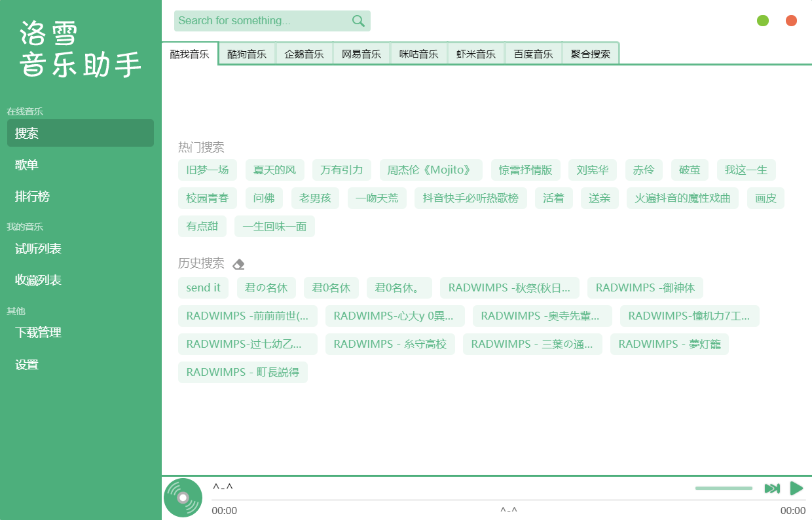Go to 下载管理 page

pos(38,333)
